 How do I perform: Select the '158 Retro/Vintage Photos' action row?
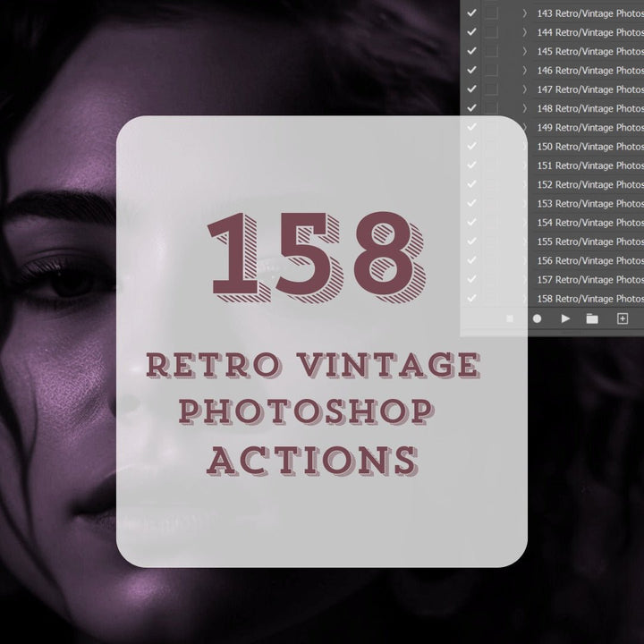point(589,298)
